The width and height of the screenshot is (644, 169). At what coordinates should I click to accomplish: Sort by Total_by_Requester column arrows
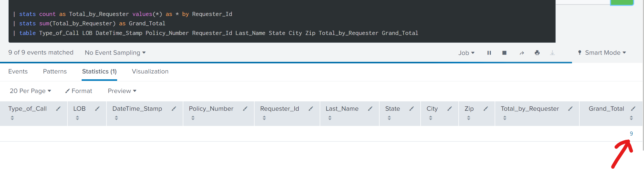pos(505,118)
